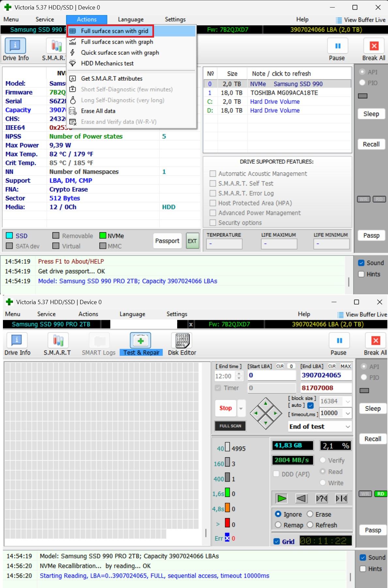Screen dimensions: 388x588
Task: Select the Ignore radio option
Action: [x=278, y=514]
